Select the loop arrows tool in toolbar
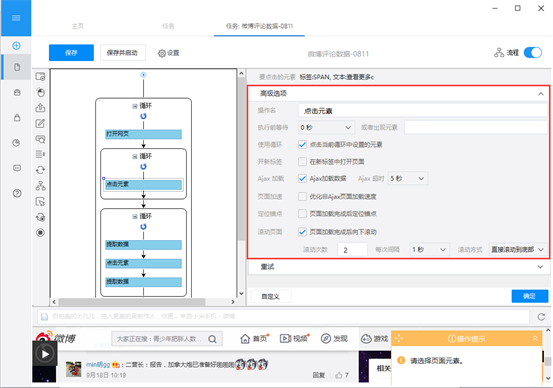This screenshot has width=553, height=388. point(41,170)
